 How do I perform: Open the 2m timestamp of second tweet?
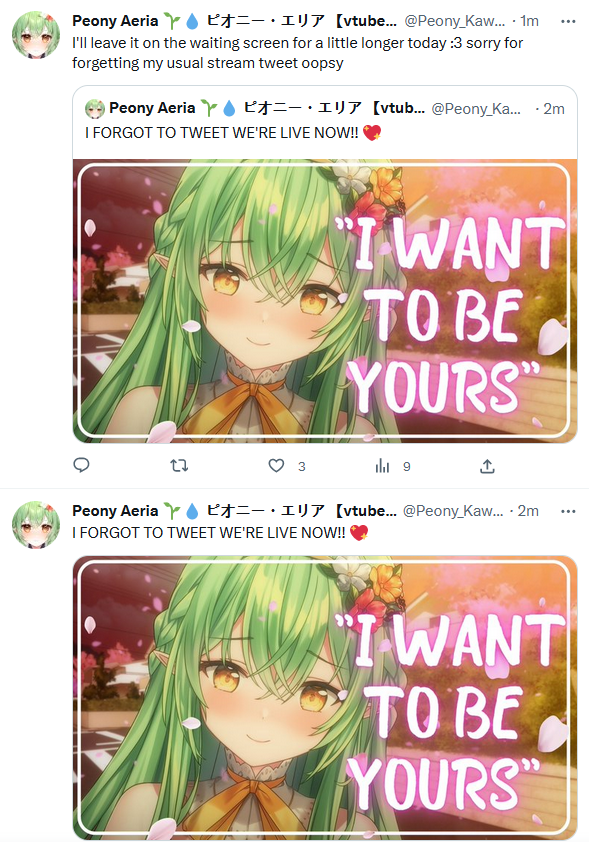[x=528, y=511]
